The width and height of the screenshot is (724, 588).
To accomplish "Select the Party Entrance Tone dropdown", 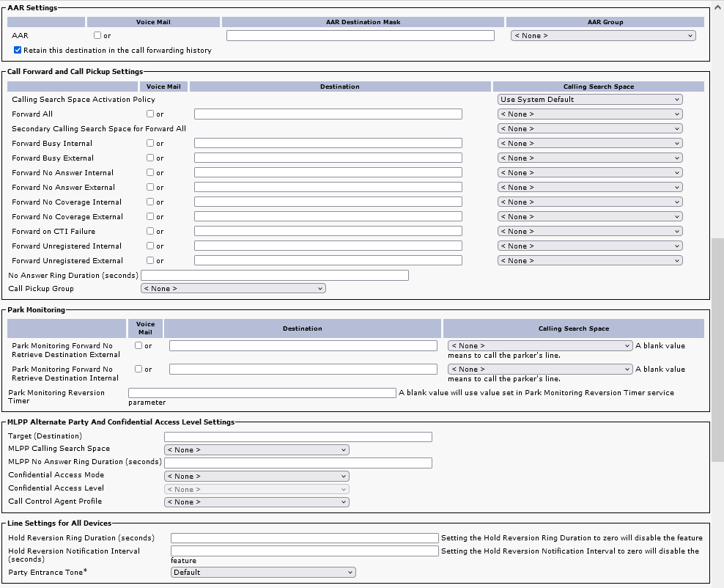I will tap(262, 573).
